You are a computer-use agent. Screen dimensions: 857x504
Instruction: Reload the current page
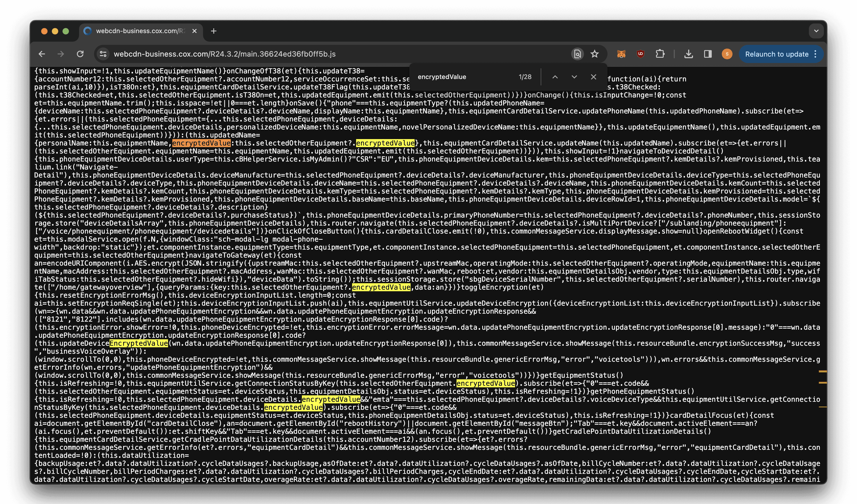point(80,54)
